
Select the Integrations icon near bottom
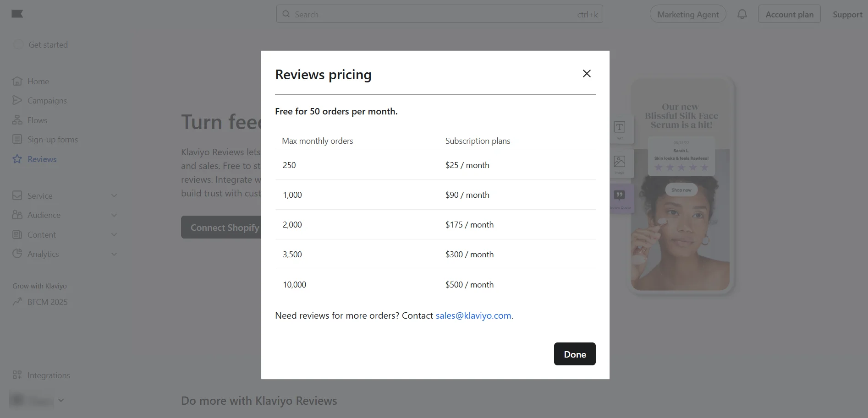point(17,375)
